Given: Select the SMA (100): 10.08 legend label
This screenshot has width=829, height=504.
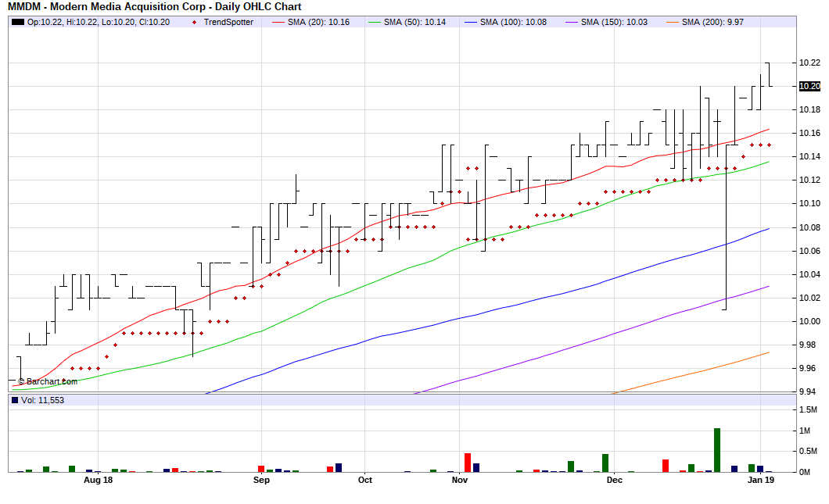Looking at the screenshot, I should pos(513,22).
